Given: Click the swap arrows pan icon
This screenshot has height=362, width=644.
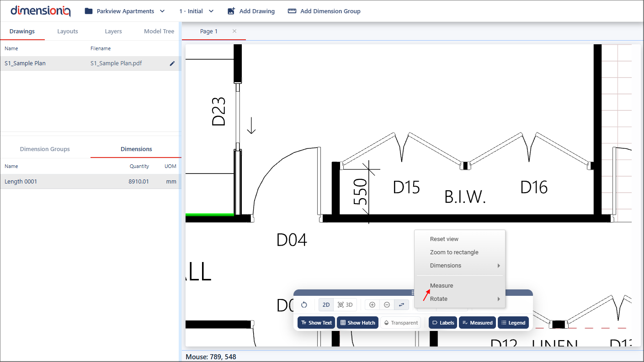Looking at the screenshot, I should tap(401, 305).
